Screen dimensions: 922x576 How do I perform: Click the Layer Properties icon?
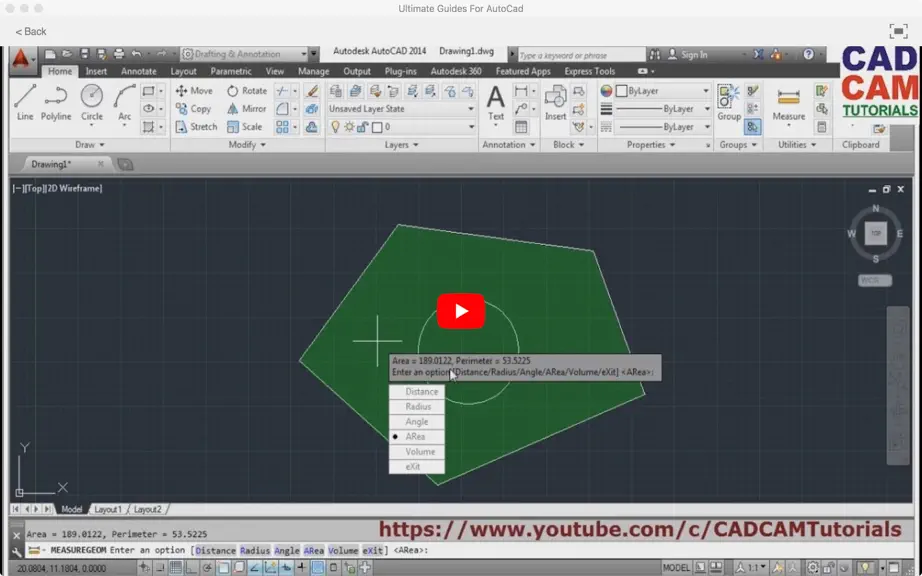336,91
